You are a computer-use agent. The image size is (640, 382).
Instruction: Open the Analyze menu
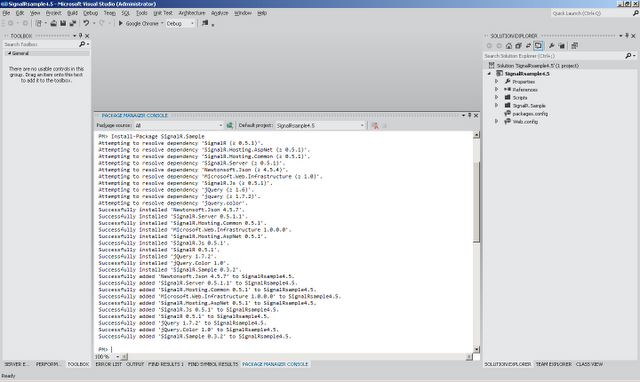220,13
